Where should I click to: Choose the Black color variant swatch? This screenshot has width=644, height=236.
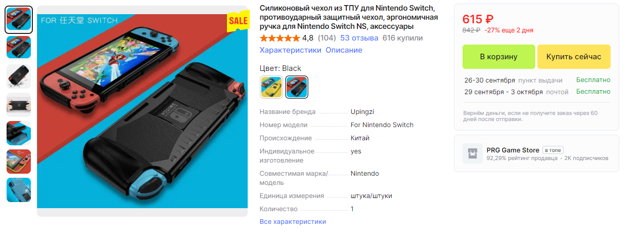coord(297,87)
